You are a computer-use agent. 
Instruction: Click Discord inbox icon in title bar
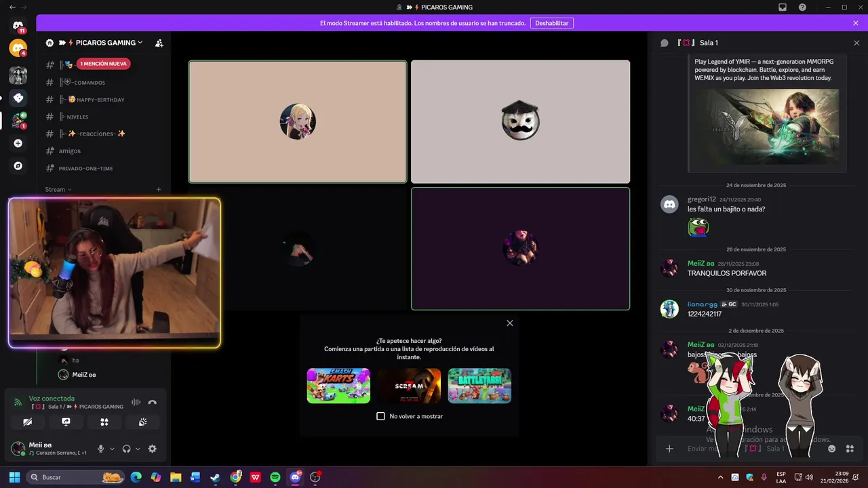[783, 7]
